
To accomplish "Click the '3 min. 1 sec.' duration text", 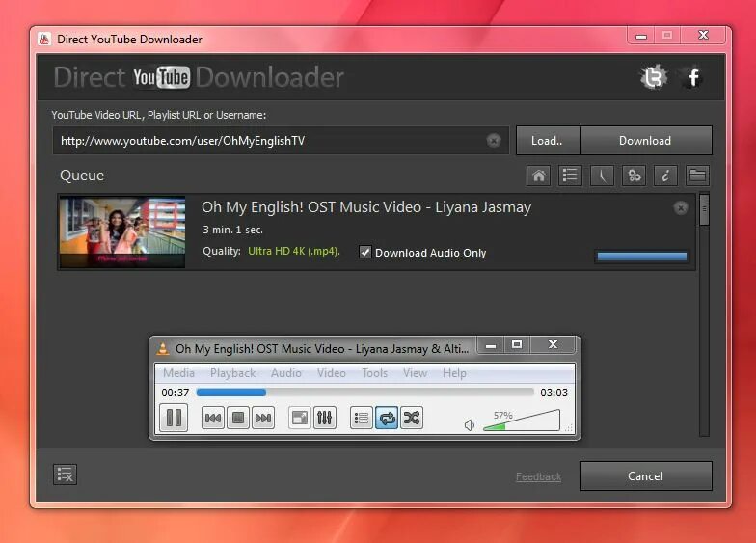I will coord(233,230).
